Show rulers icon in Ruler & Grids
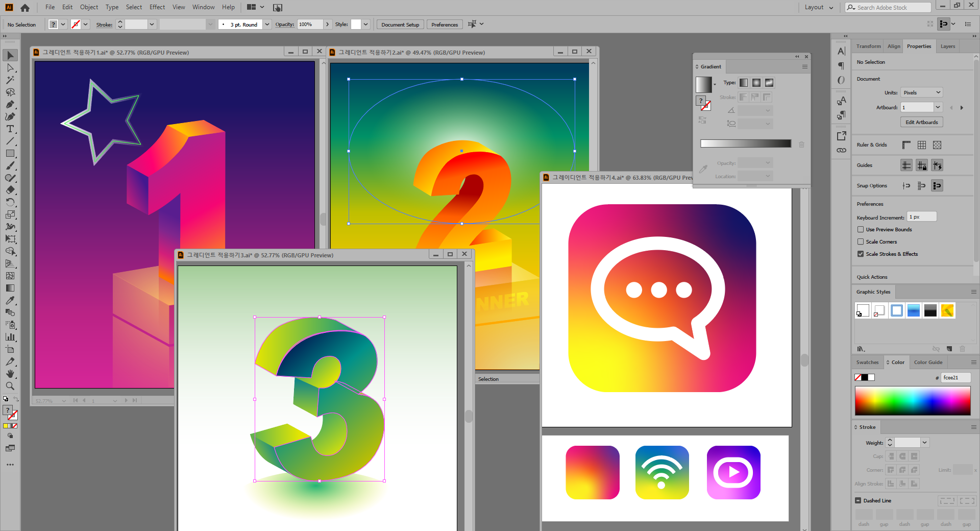 (906, 145)
